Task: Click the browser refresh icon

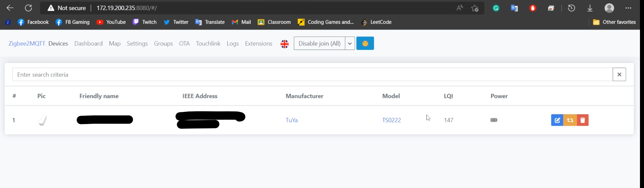Action: [x=29, y=8]
